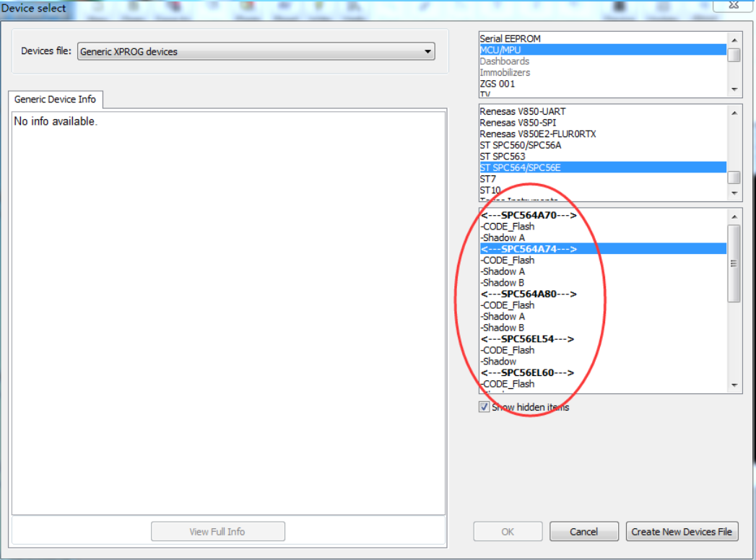Choose CODE_Flash under SPC564A70
This screenshot has height=560, width=756.
click(603, 227)
